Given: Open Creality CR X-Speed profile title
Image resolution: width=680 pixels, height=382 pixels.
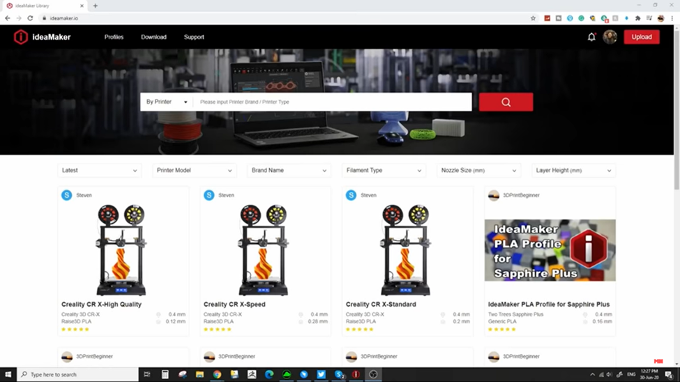Looking at the screenshot, I should pyautogui.click(x=235, y=304).
